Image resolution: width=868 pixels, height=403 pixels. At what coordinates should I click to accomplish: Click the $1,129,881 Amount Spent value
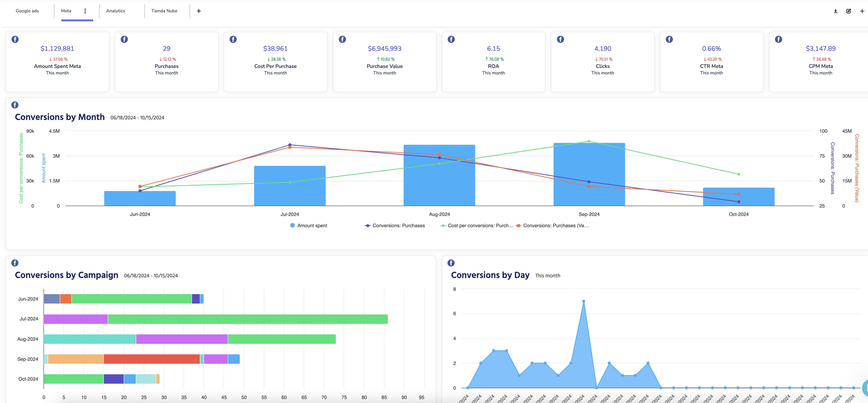click(57, 48)
